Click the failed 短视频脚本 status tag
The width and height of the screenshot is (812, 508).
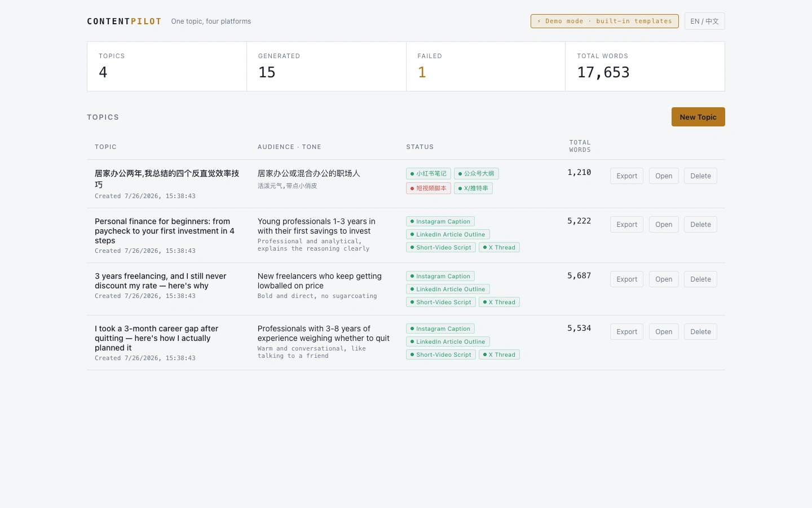pos(429,189)
